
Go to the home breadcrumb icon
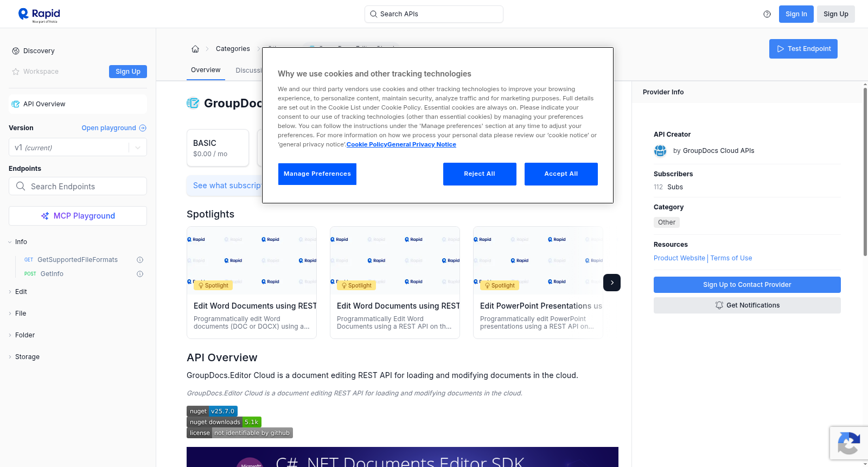(x=195, y=49)
